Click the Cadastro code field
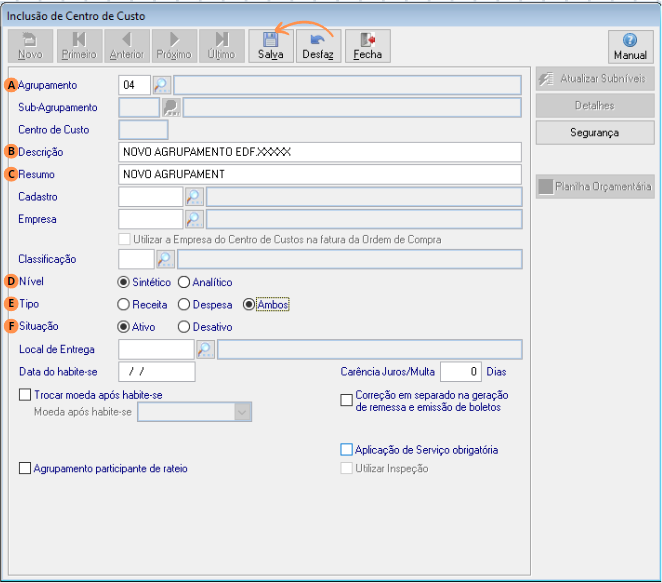662x583 pixels. [151, 197]
